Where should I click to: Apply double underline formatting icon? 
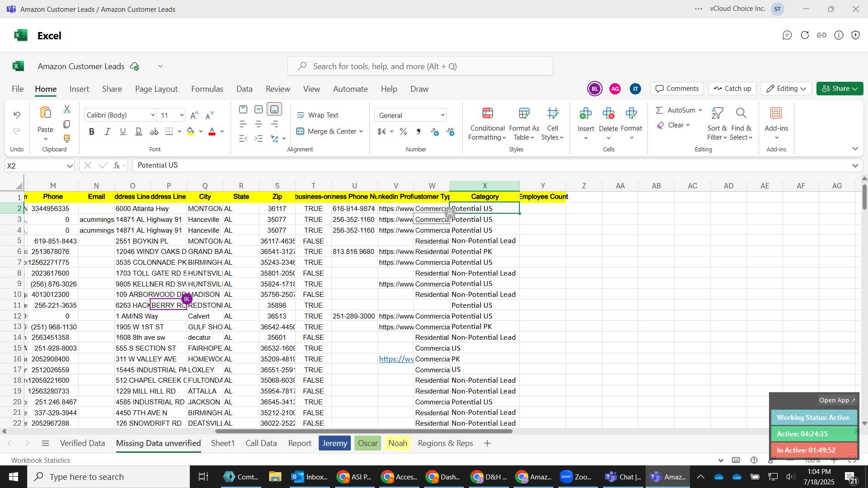pyautogui.click(x=138, y=131)
